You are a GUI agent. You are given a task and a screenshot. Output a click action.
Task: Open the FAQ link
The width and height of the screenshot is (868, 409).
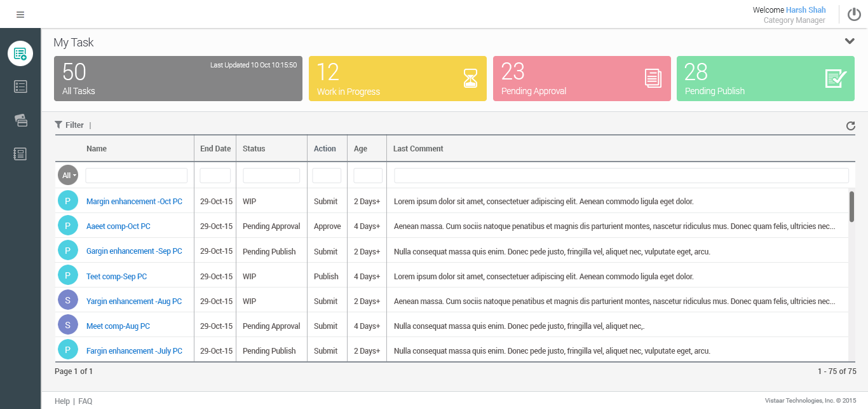(x=85, y=401)
